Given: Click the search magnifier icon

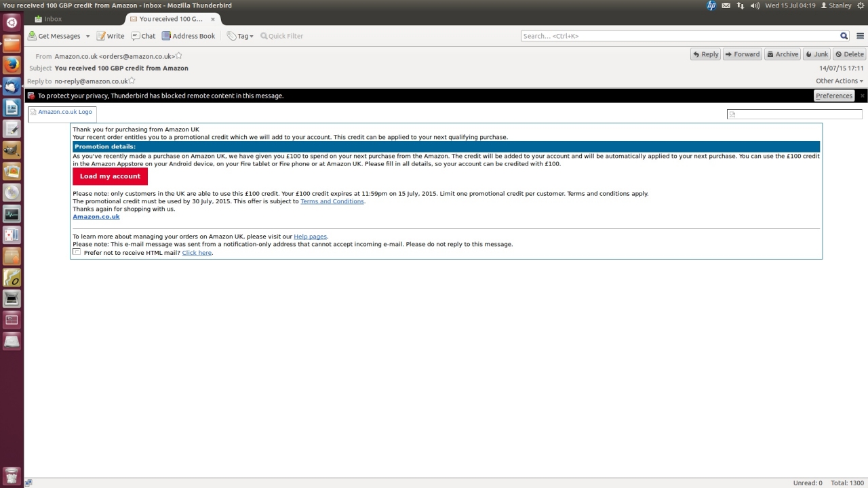Looking at the screenshot, I should (844, 36).
